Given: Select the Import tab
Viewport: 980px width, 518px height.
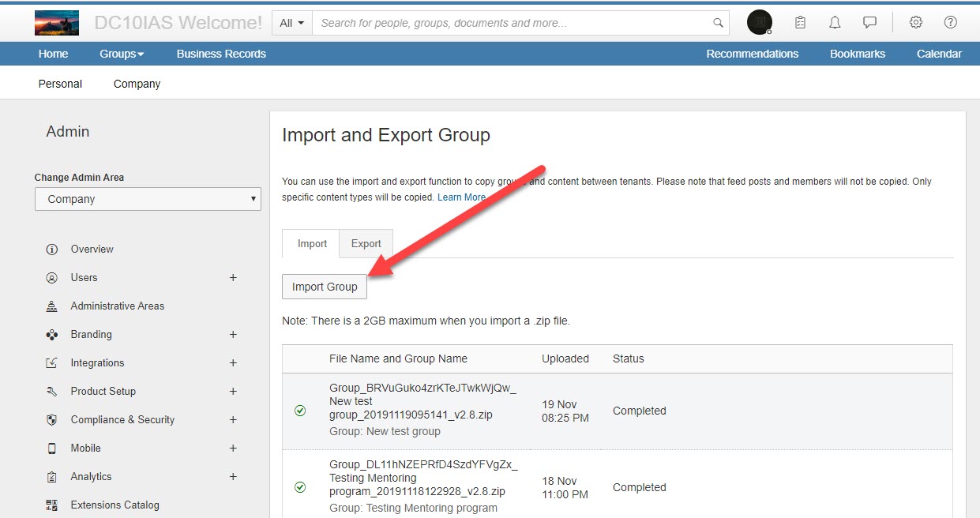Looking at the screenshot, I should pos(312,244).
